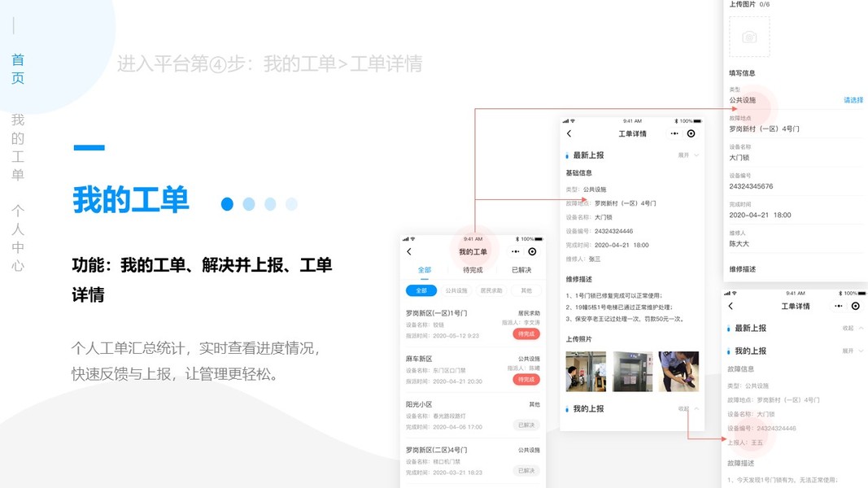Expand 我的上报 in lower-right screen

point(853,351)
